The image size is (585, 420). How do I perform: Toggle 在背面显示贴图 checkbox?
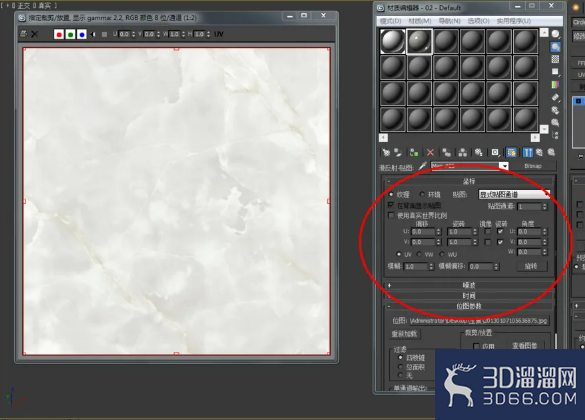pyautogui.click(x=391, y=205)
